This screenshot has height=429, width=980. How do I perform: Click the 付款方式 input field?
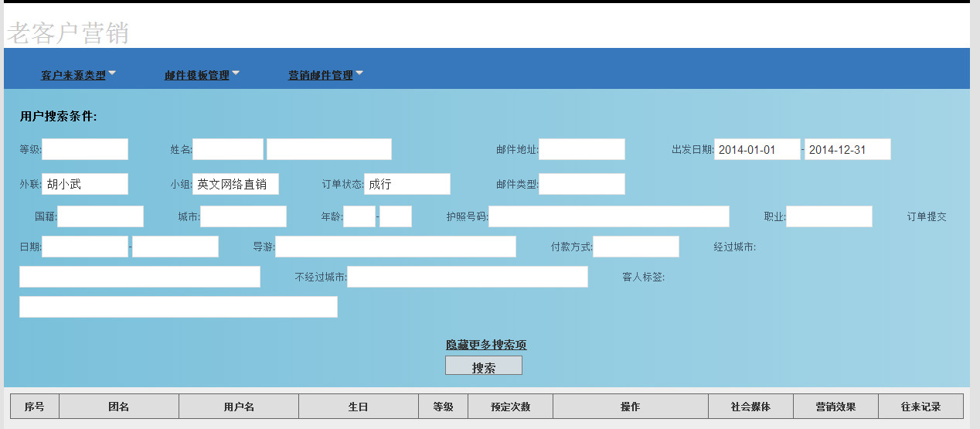(x=635, y=247)
